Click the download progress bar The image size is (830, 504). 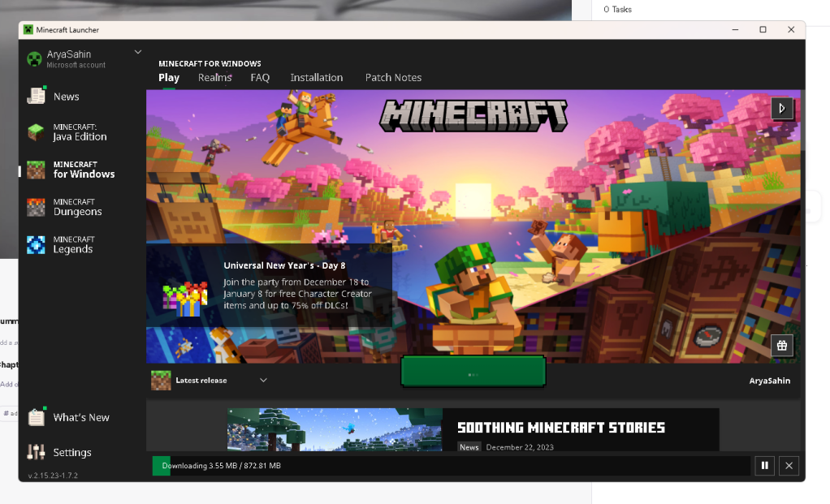pyautogui.click(x=451, y=466)
